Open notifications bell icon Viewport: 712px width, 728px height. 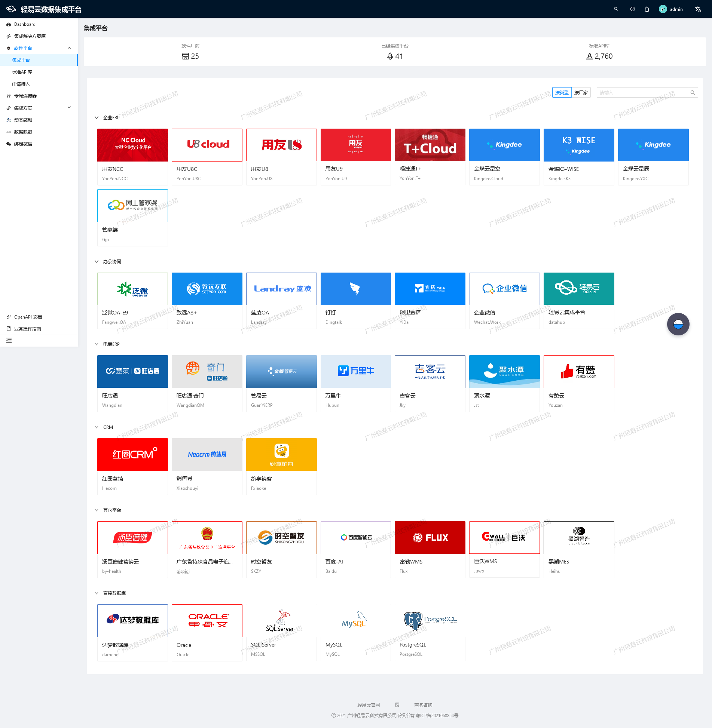point(647,9)
